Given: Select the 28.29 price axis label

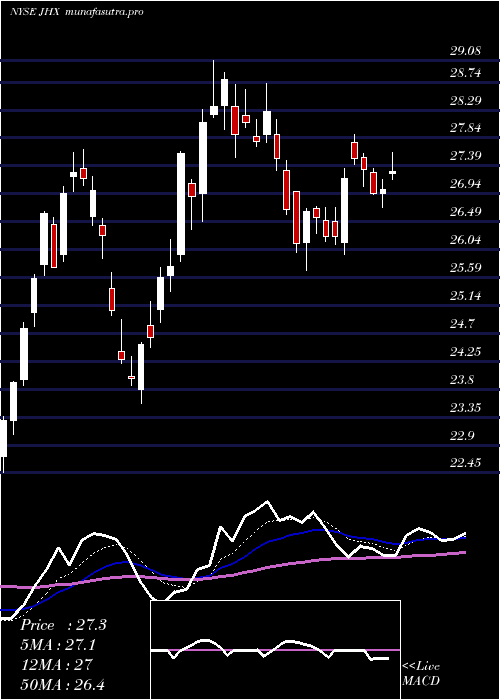Looking at the screenshot, I should (466, 101).
